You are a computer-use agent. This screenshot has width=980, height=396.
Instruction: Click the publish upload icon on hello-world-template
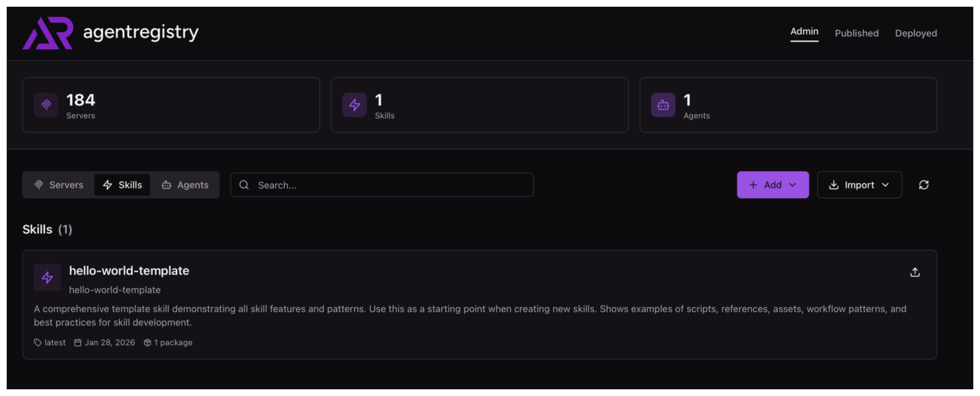[915, 273]
